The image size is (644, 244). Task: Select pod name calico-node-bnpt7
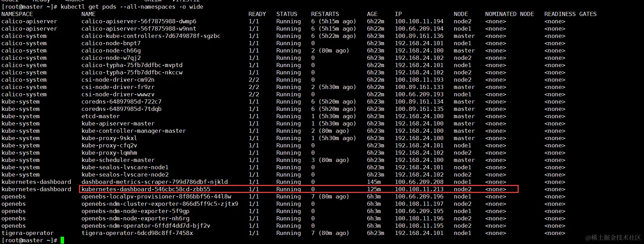point(111,43)
